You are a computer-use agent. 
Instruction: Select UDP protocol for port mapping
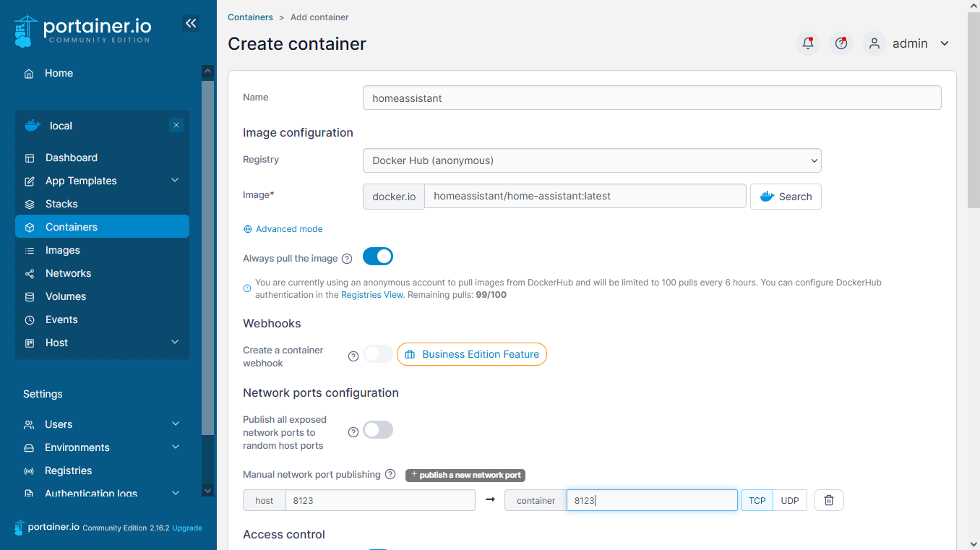point(790,500)
